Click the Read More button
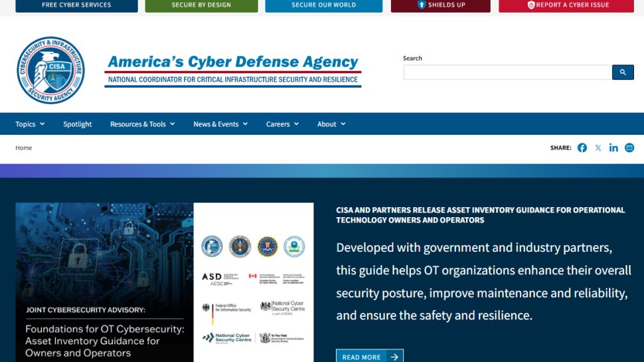 point(370,356)
